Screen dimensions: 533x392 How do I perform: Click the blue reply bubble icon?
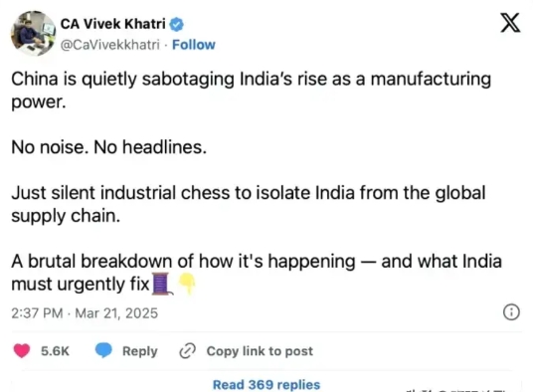click(x=103, y=350)
